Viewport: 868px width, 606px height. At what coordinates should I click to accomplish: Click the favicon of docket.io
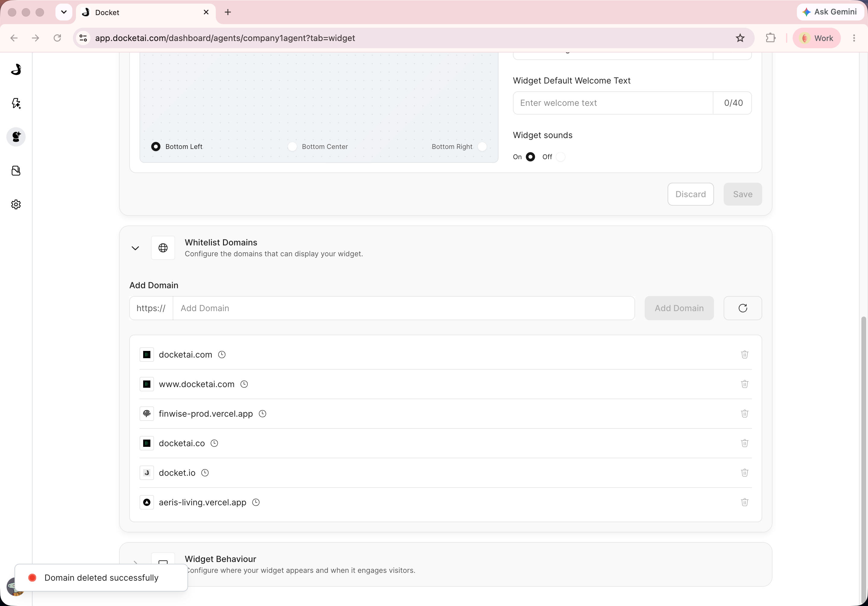(147, 472)
